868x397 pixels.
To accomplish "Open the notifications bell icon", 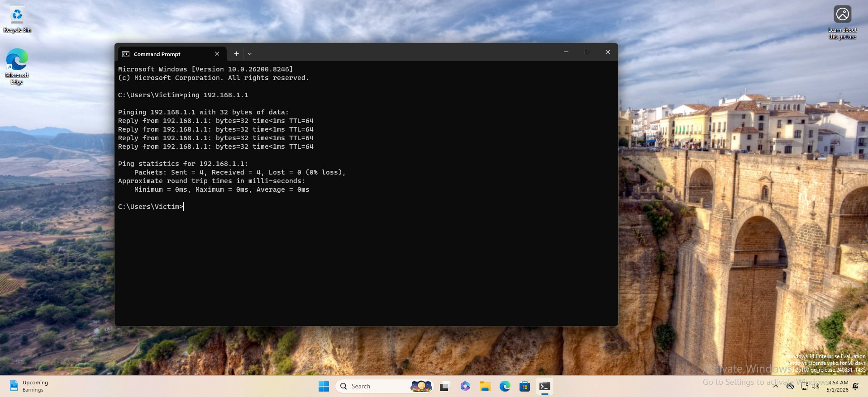I will pyautogui.click(x=856, y=386).
